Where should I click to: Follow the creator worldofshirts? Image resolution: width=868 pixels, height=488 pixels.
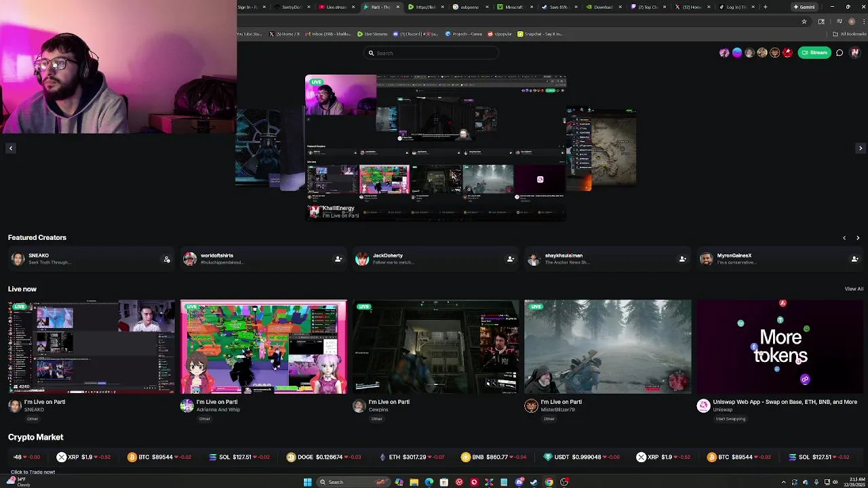click(x=338, y=259)
